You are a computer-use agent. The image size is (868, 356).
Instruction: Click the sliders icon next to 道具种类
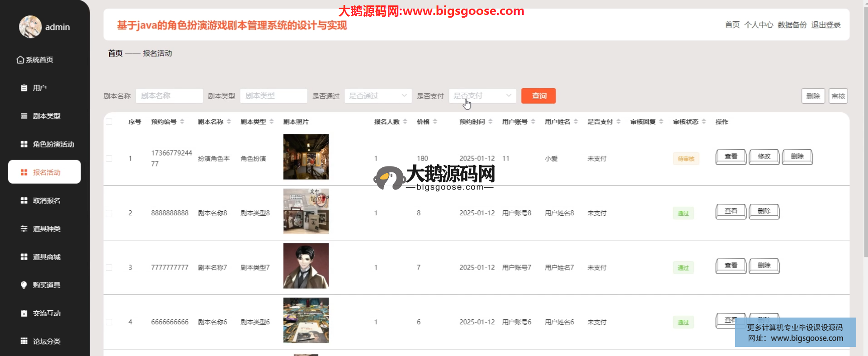(24, 228)
